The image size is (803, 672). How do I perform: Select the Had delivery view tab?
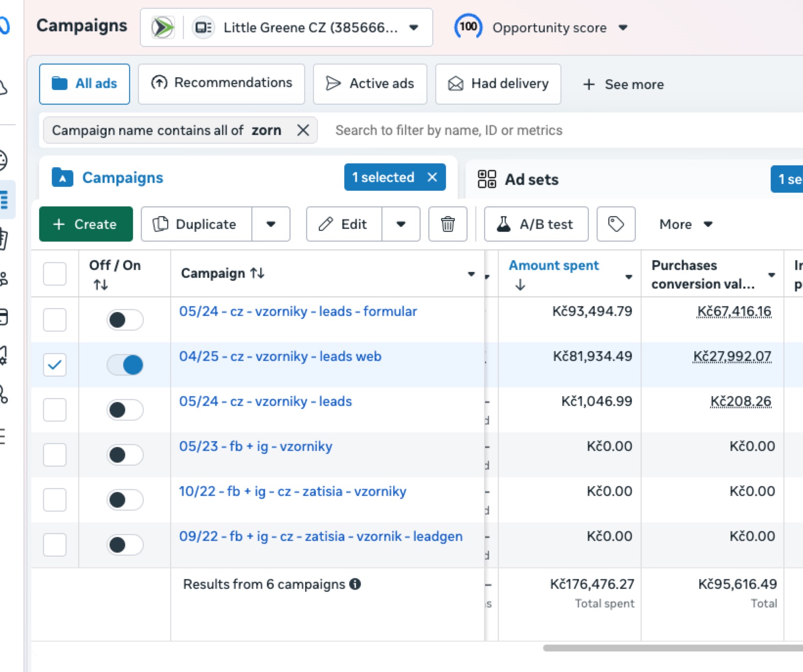point(498,84)
